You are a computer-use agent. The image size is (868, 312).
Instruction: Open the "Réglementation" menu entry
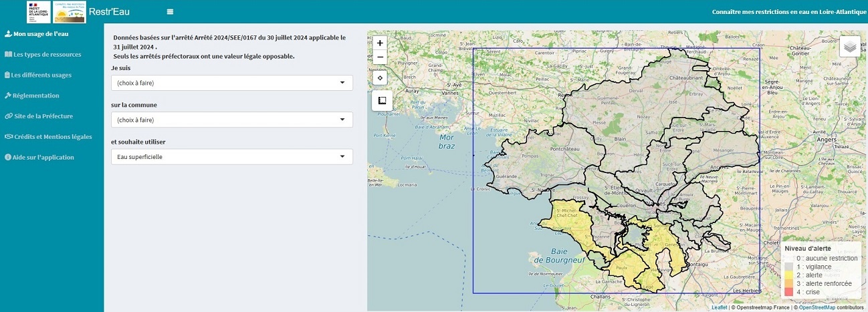(36, 96)
